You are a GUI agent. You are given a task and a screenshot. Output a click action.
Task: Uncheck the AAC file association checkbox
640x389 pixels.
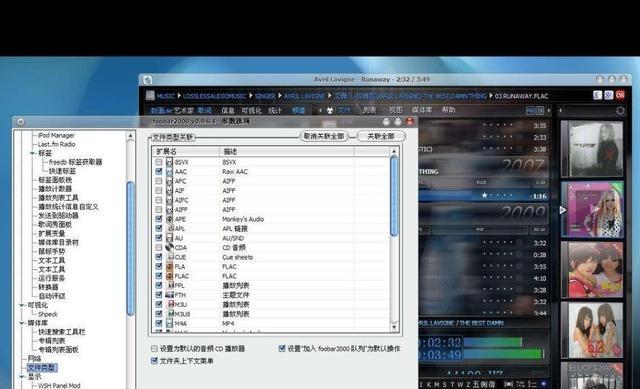pyautogui.click(x=159, y=171)
